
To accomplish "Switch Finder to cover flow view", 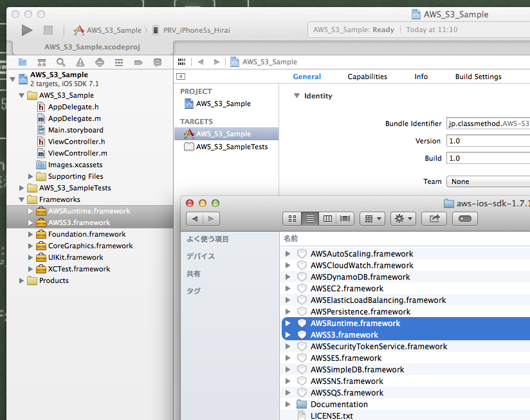I will click(x=345, y=219).
